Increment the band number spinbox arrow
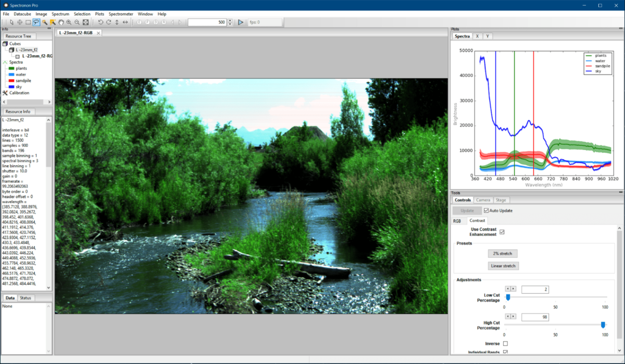Viewport: 625px width, 364px height. click(230, 20)
